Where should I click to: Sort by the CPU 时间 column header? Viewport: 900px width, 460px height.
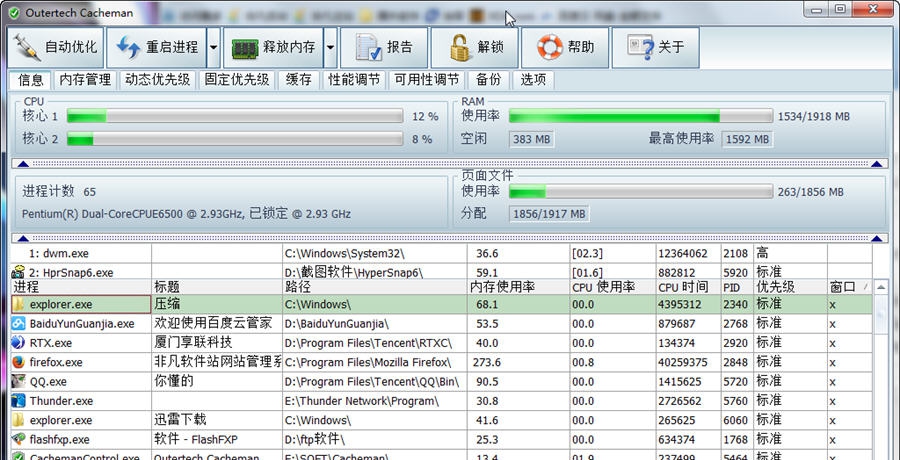pyautogui.click(x=688, y=287)
